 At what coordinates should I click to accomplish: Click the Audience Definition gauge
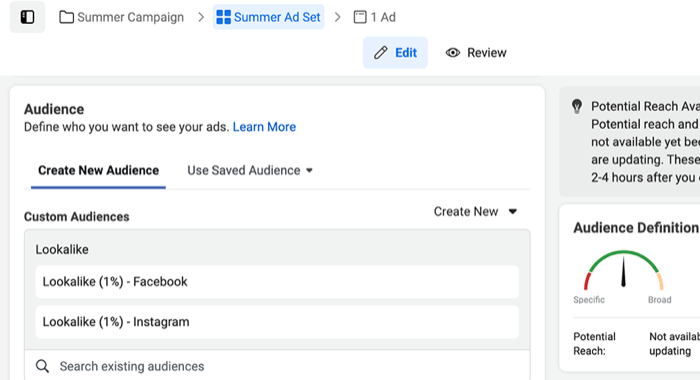click(623, 270)
